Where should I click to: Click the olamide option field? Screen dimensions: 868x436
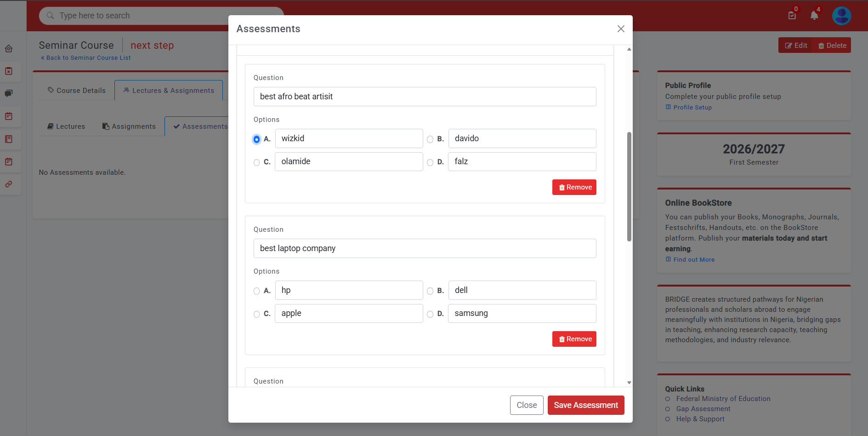[x=349, y=161]
